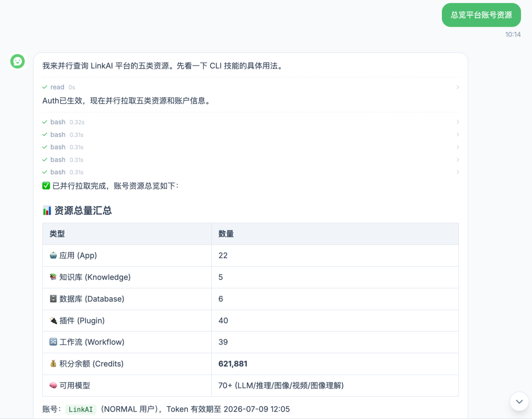Click the 70+ (LLM/推理/图像/视频/图像理解) cell

coord(335,385)
